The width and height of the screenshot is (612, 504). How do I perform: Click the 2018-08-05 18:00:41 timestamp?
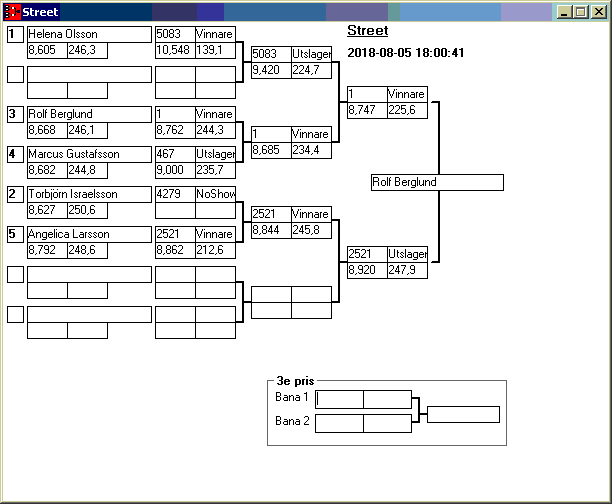(405, 53)
